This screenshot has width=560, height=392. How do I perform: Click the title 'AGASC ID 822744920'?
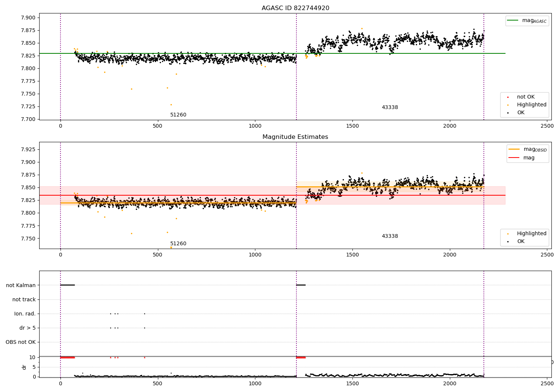click(x=295, y=8)
